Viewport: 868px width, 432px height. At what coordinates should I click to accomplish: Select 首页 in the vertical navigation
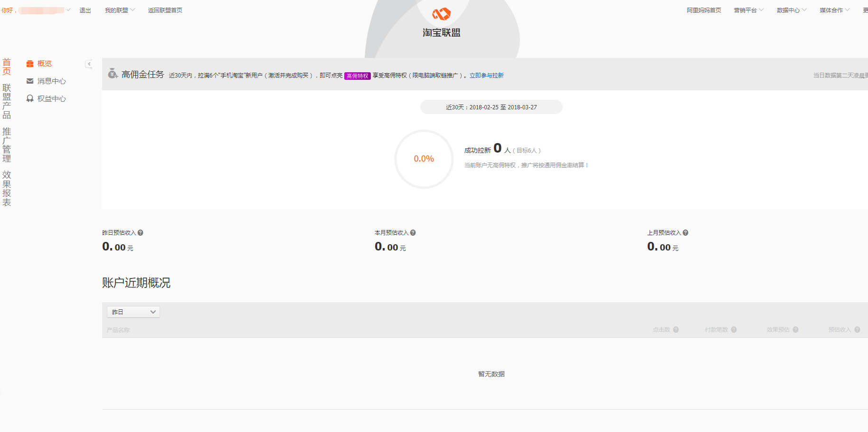pos(7,67)
